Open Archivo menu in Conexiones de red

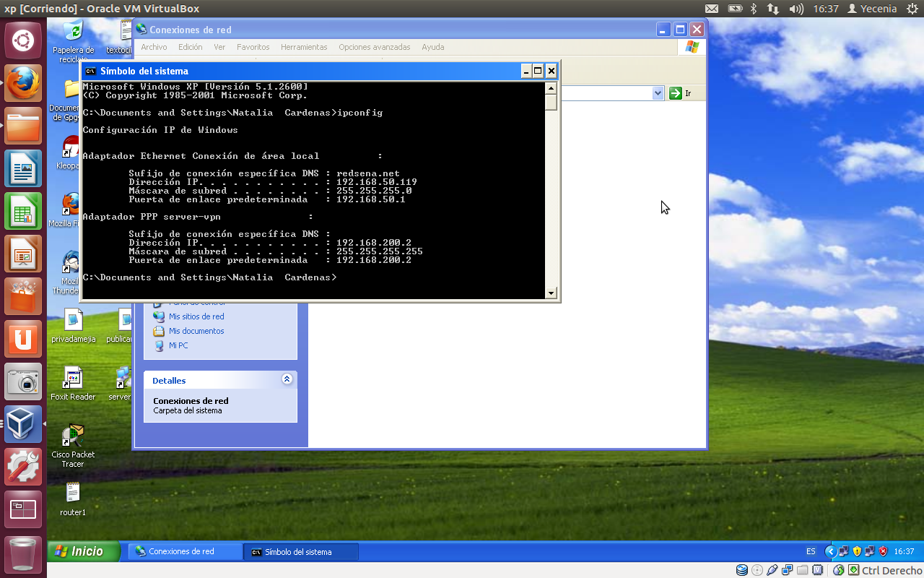point(154,47)
